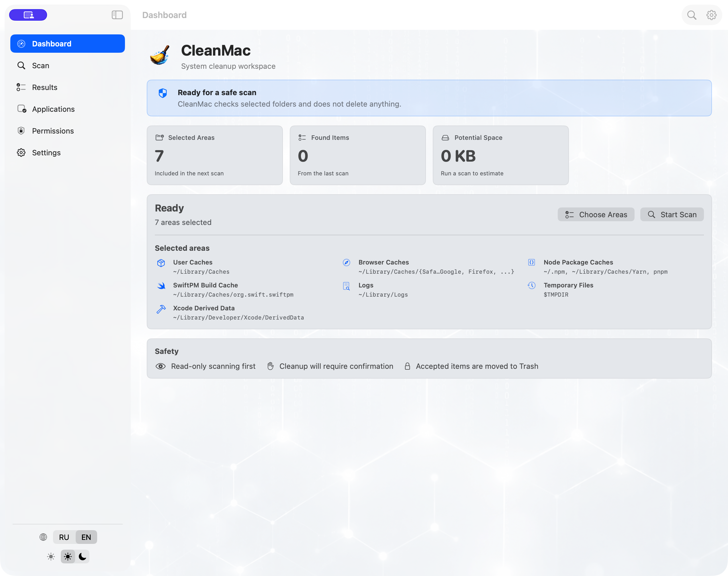
Task: Click the Potential Space card
Action: point(500,155)
